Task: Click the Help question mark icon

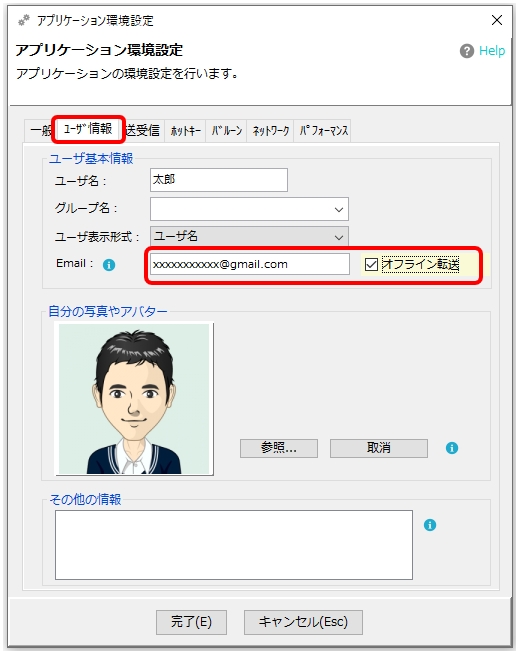Action: 467,51
